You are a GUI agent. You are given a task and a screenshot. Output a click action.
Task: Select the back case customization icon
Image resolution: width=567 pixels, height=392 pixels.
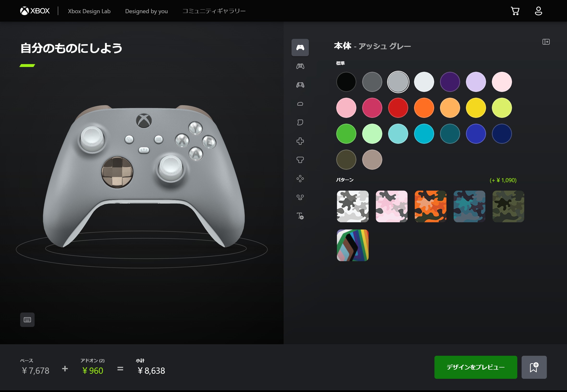300,66
